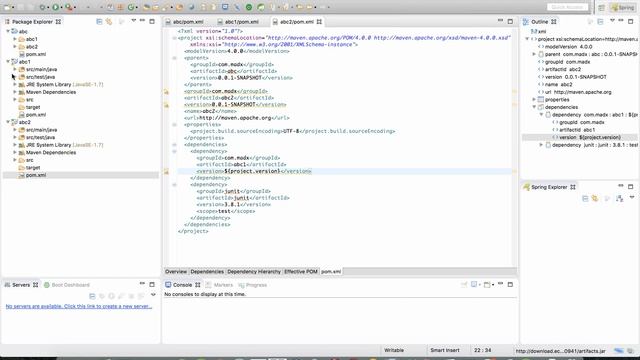Open the Open Perspective button
Image resolution: width=640 pixels, height=360 pixels.
click(601, 8)
